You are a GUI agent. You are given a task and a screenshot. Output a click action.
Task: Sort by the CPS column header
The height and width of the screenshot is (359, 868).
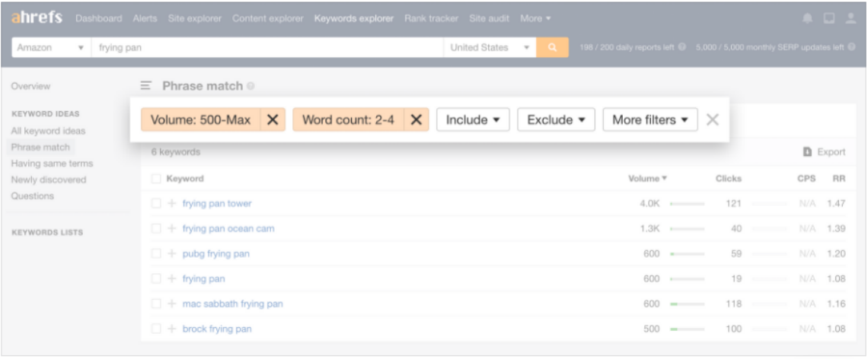tap(806, 179)
